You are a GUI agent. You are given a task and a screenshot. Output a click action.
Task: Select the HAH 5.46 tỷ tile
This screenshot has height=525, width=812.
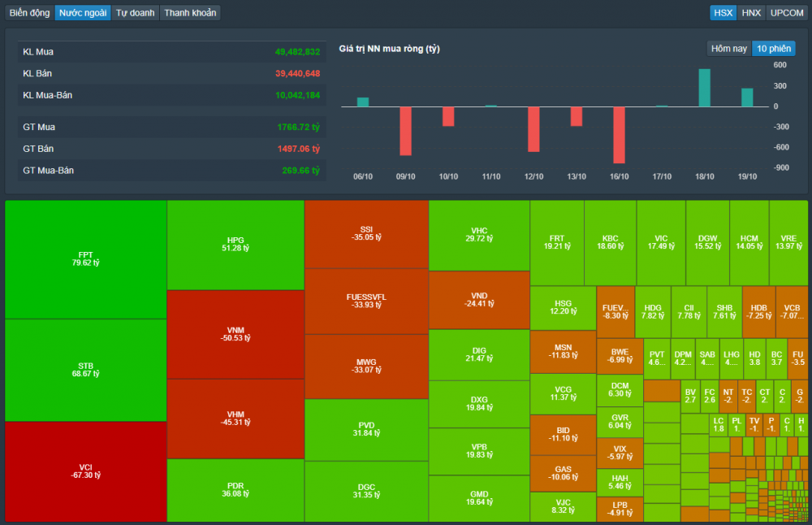coord(620,483)
